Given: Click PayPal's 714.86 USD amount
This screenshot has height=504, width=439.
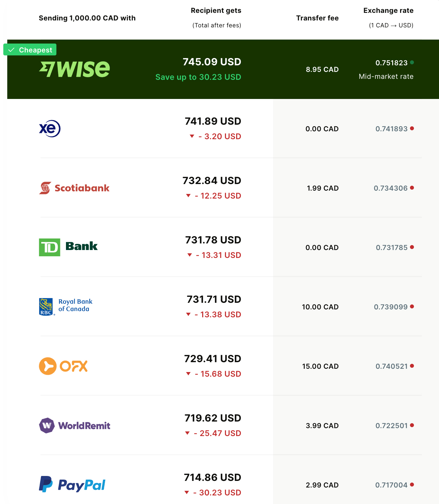Looking at the screenshot, I should pyautogui.click(x=212, y=477).
